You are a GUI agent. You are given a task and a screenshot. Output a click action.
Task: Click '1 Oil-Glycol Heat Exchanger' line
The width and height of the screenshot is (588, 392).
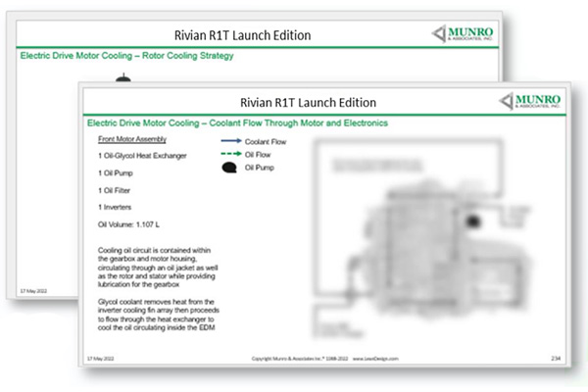pyautogui.click(x=142, y=156)
